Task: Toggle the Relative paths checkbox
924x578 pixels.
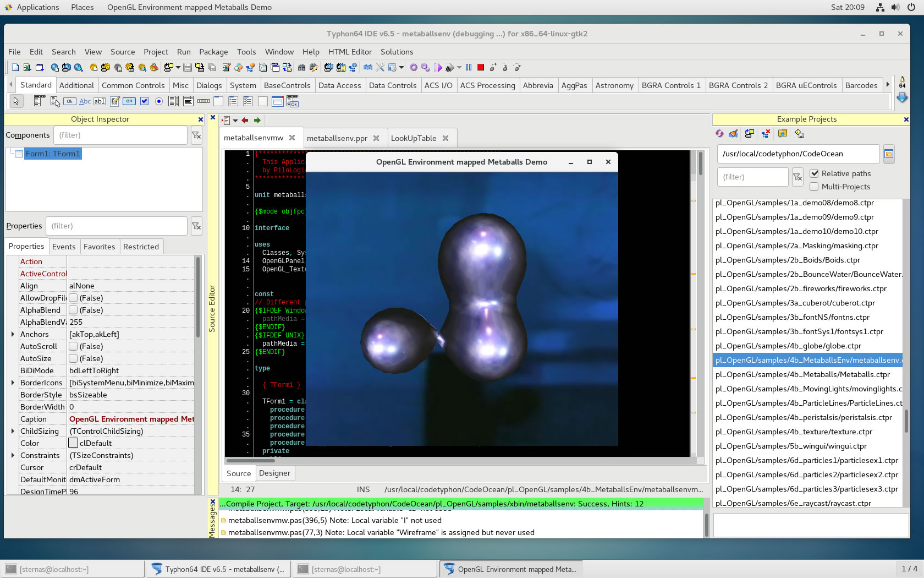Action: coord(815,173)
